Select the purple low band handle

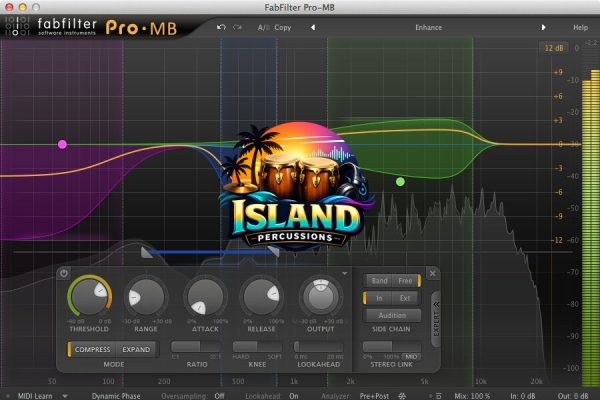click(x=62, y=144)
